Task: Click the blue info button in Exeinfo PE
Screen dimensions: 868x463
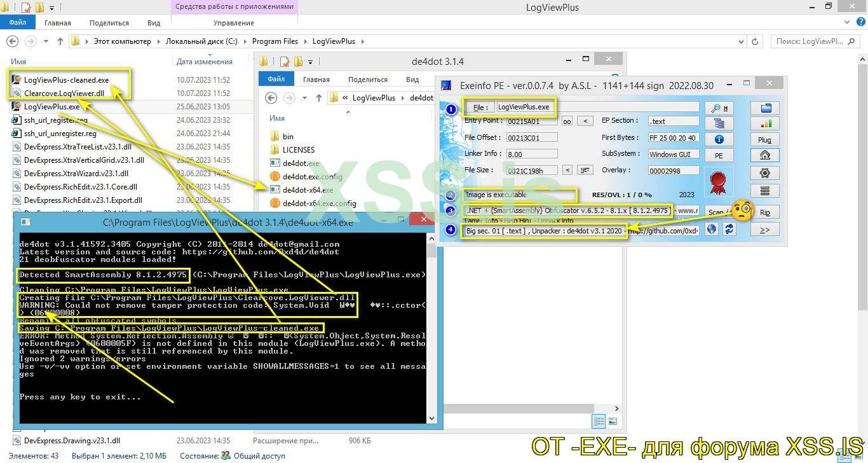Action: pyautogui.click(x=719, y=139)
